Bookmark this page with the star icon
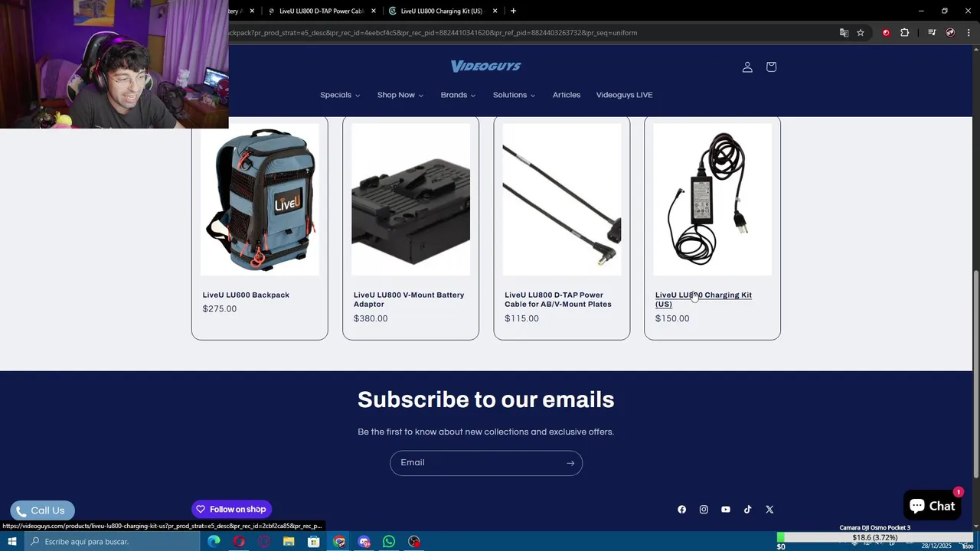Viewport: 980px width, 551px height. pyautogui.click(x=861, y=33)
